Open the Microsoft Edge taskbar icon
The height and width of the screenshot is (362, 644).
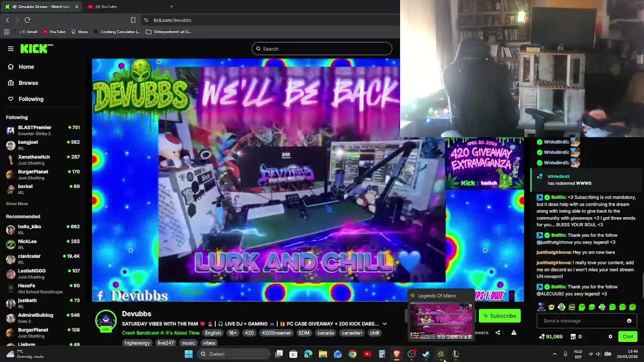coord(308,354)
